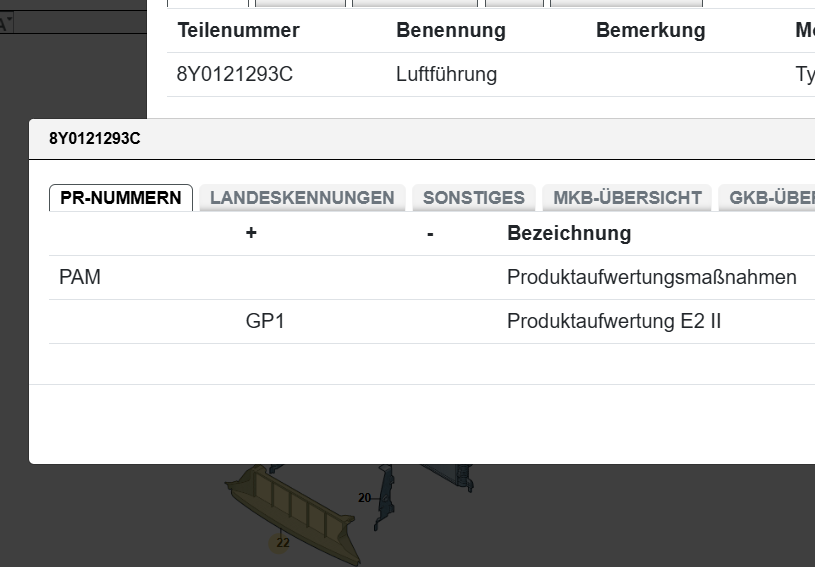Click the Bezeichnung column header in the dialog
Viewport: 815px width, 567px height.
(x=569, y=233)
